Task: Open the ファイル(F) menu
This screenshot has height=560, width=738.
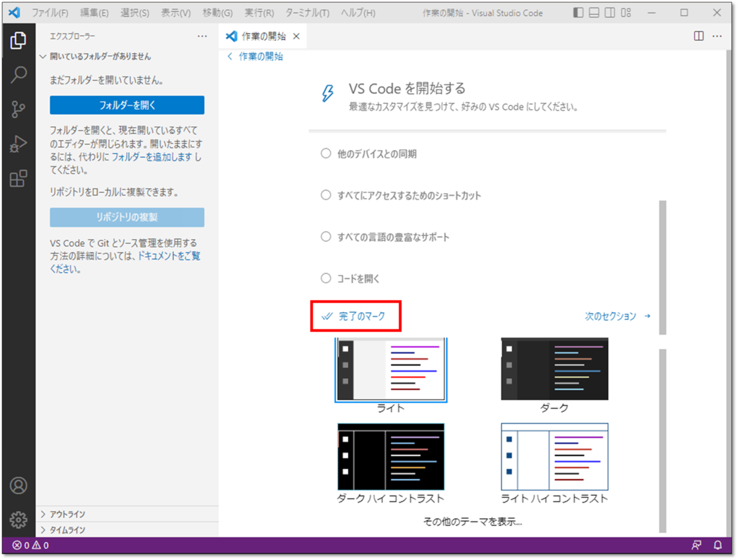Action: click(x=50, y=13)
